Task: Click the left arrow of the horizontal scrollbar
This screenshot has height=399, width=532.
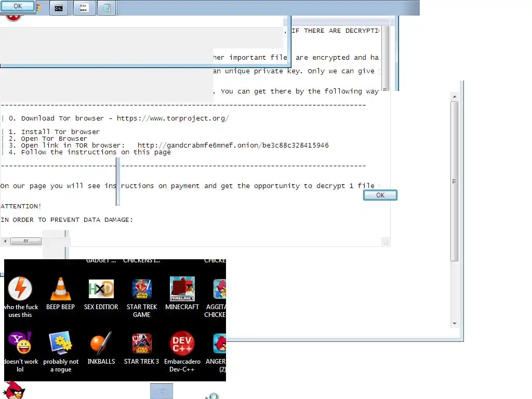Action: [x=5, y=241]
